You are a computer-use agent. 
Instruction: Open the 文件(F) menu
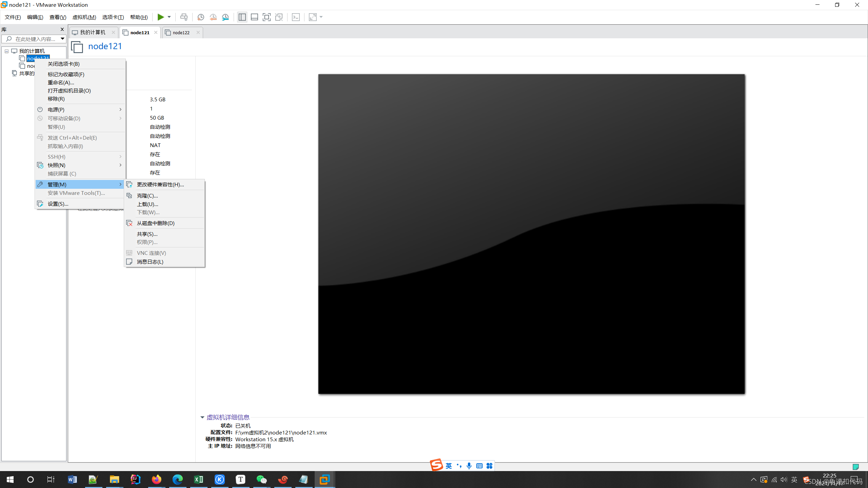[13, 17]
